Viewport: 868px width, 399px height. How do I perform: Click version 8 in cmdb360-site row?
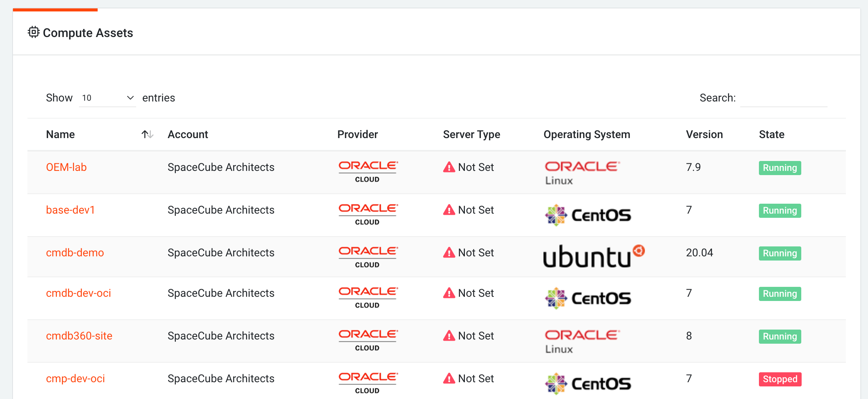(689, 336)
